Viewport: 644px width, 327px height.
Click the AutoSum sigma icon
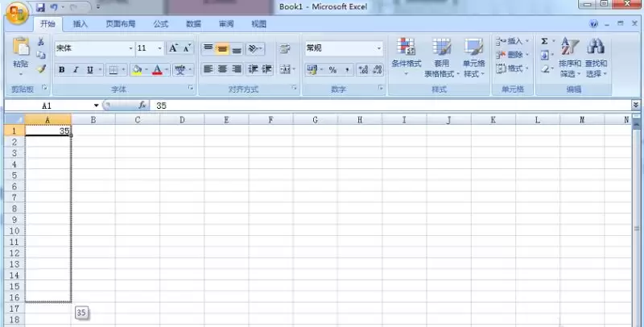tap(544, 41)
